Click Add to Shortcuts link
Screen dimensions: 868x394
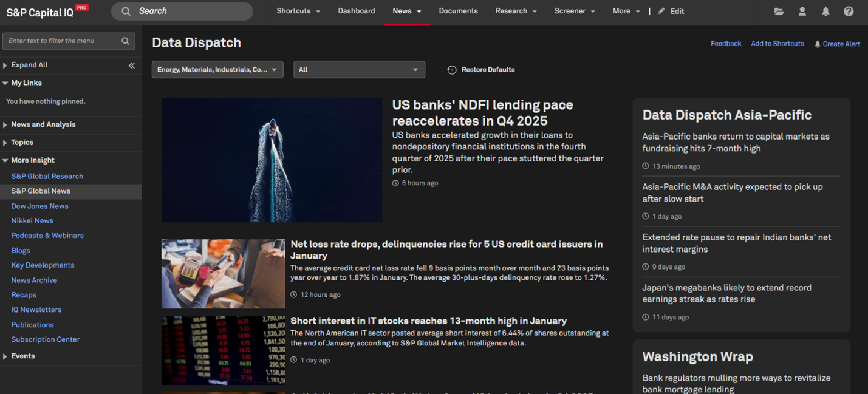tap(777, 44)
